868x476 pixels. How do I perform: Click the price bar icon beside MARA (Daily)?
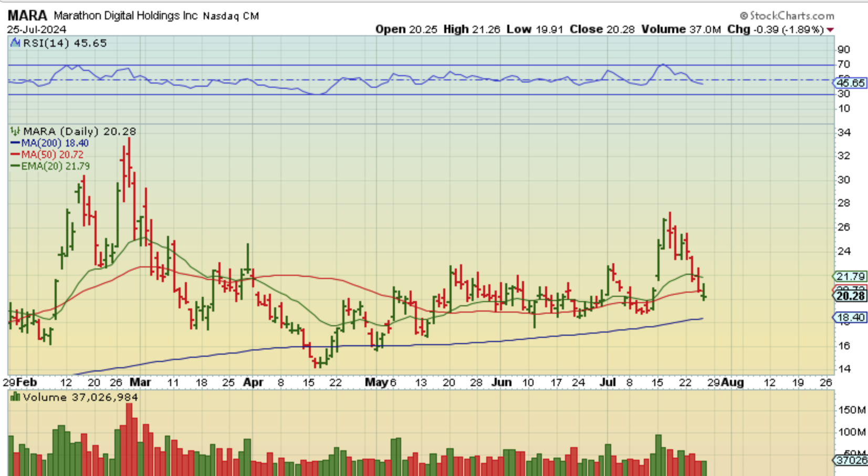15,131
